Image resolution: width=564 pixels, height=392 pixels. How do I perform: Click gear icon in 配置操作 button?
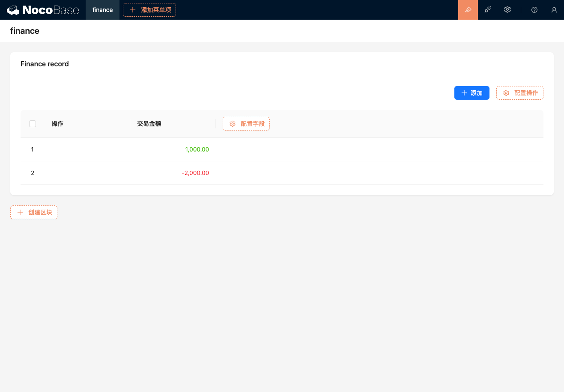[506, 93]
